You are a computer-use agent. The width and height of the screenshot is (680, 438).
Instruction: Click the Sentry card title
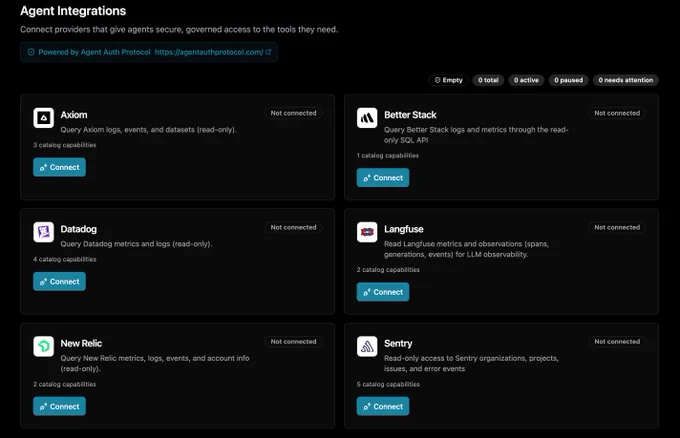coord(398,343)
